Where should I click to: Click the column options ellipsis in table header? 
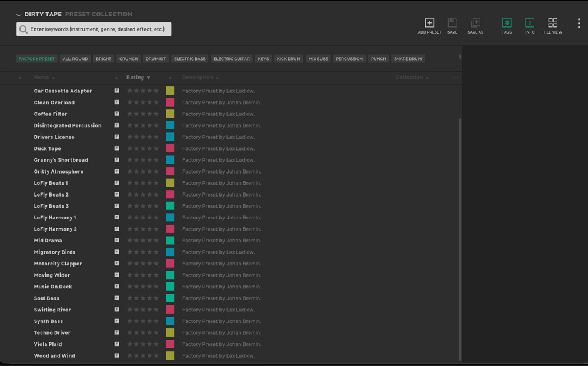coord(456,78)
